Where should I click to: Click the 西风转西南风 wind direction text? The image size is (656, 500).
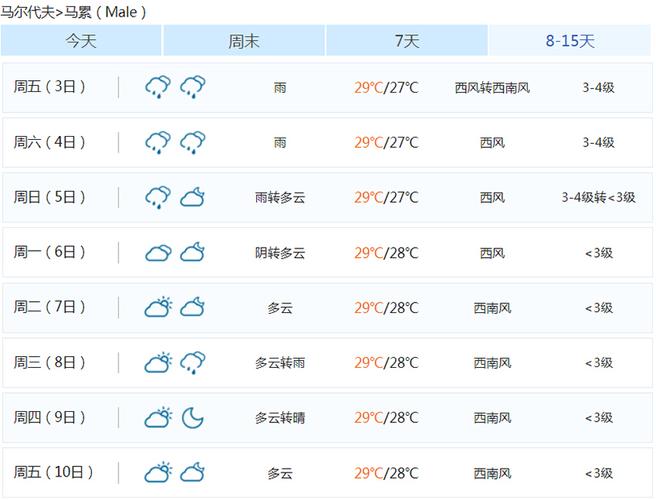492,87
